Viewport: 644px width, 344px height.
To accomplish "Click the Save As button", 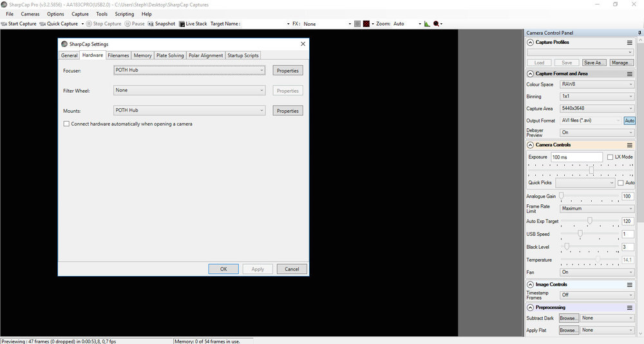I will click(594, 63).
